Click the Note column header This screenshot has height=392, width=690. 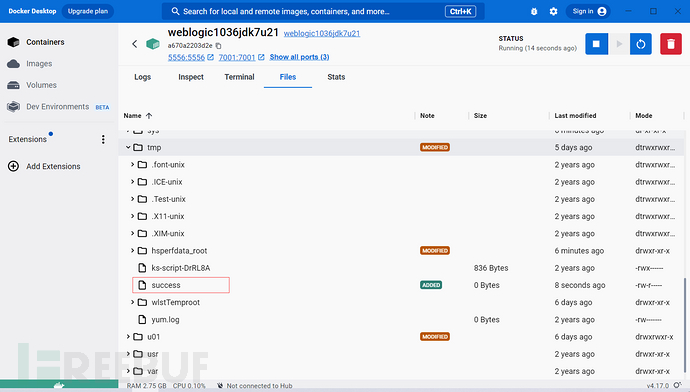tap(427, 116)
